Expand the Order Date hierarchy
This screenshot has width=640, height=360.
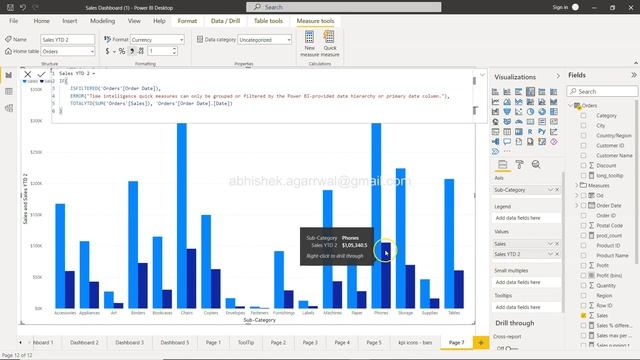click(x=577, y=205)
